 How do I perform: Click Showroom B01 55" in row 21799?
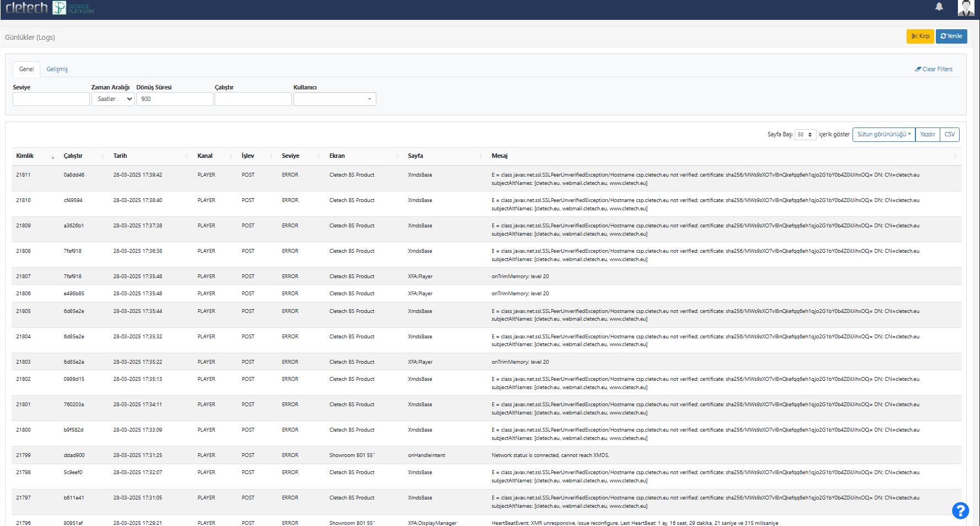pyautogui.click(x=351, y=455)
